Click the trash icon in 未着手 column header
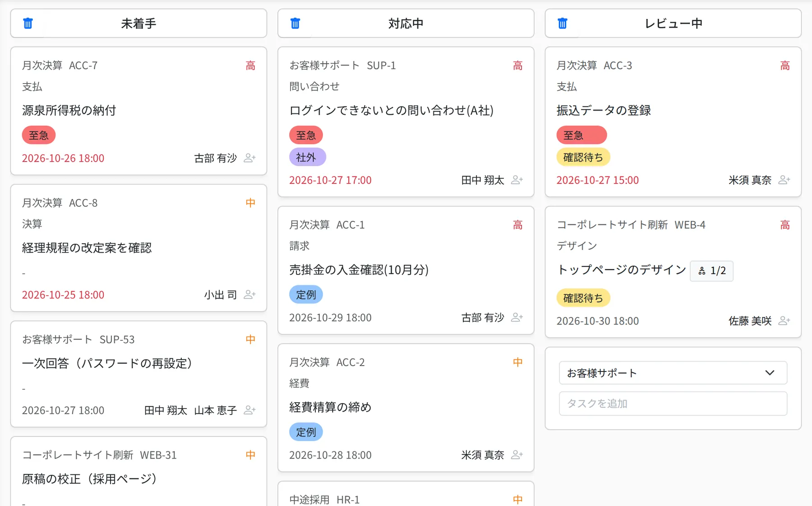The image size is (812, 506). click(x=28, y=23)
